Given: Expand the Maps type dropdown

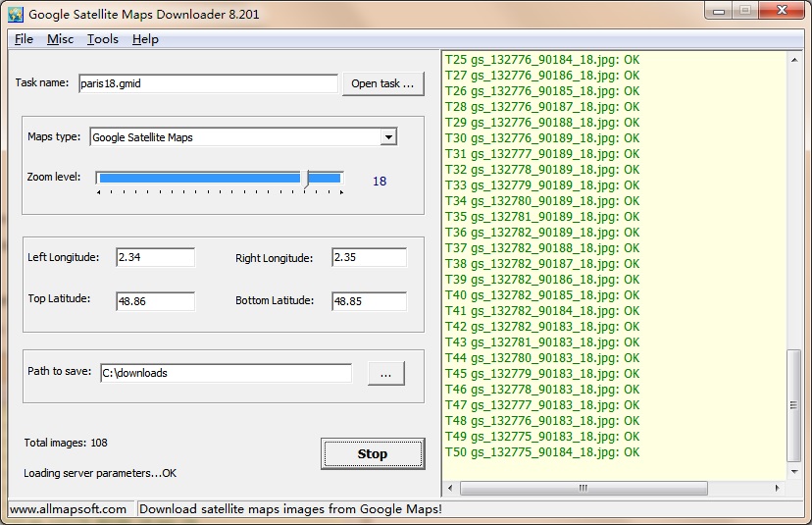Looking at the screenshot, I should coord(388,136).
